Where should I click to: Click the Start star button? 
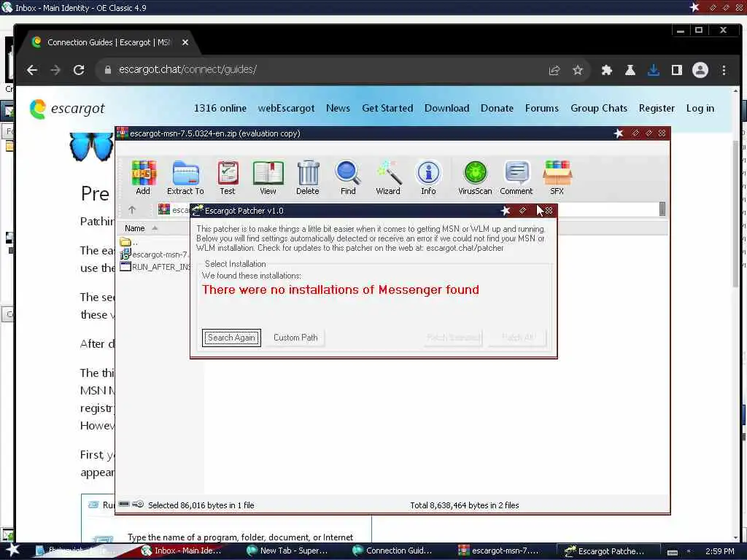12,551
